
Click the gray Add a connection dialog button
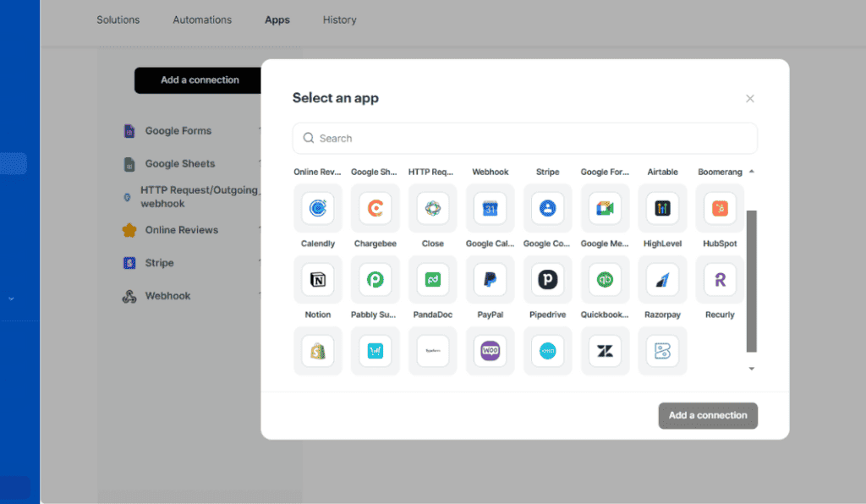(708, 415)
